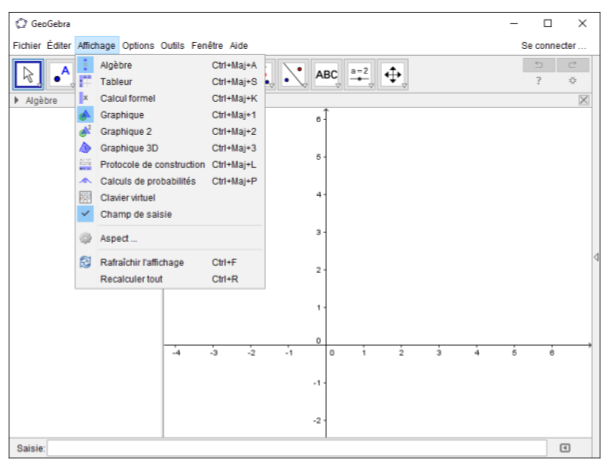Open Reflect tool dropdown arrow
The image size is (610, 469).
click(x=305, y=86)
